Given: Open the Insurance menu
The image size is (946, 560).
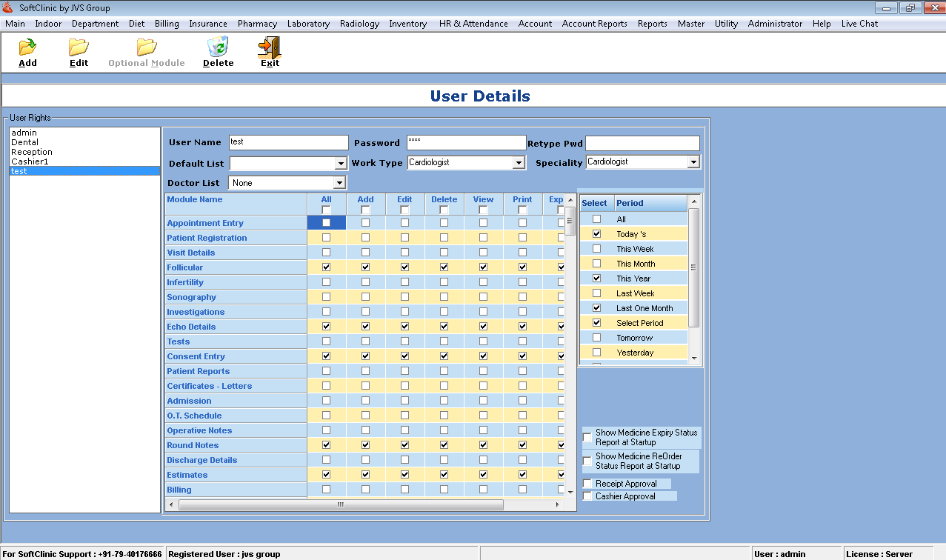Looking at the screenshot, I should (x=208, y=24).
